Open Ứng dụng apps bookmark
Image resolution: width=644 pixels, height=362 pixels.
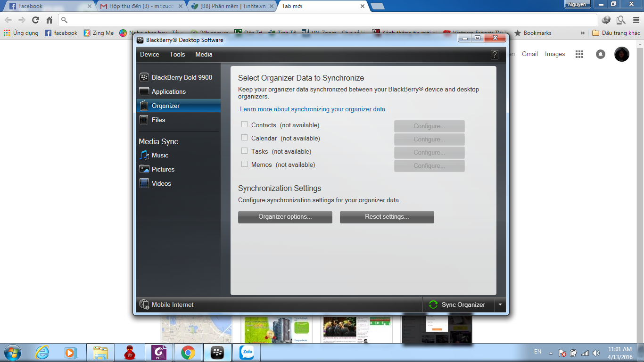pos(21,33)
